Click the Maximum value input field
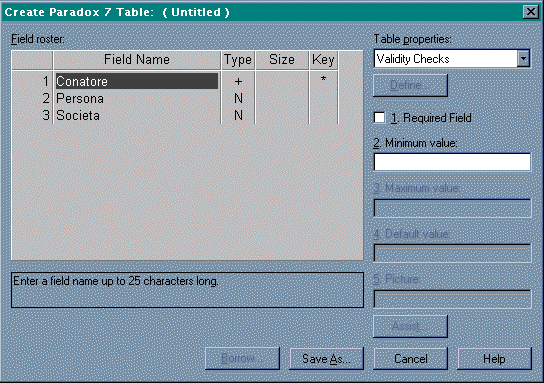Screen dimensions: 544x383 coord(452,208)
